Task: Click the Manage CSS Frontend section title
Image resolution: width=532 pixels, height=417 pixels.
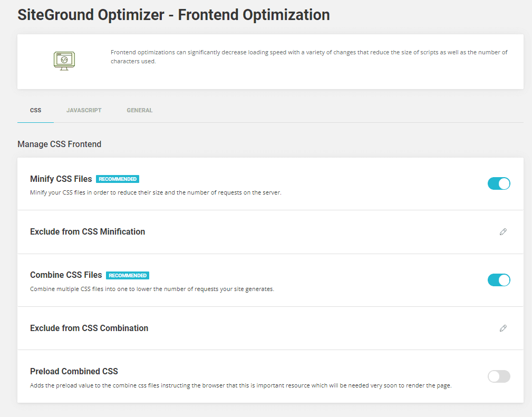Action: pyautogui.click(x=59, y=144)
